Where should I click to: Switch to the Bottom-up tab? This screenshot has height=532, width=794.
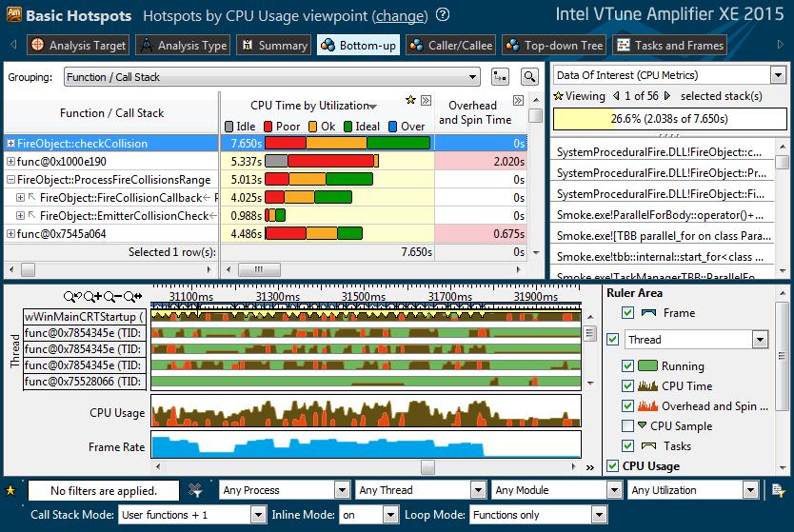tap(359, 45)
